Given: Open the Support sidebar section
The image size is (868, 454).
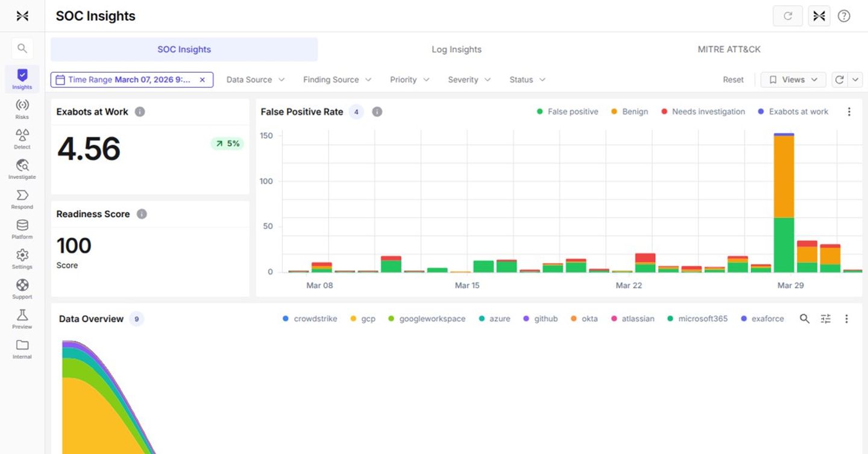Looking at the screenshot, I should pyautogui.click(x=22, y=288).
